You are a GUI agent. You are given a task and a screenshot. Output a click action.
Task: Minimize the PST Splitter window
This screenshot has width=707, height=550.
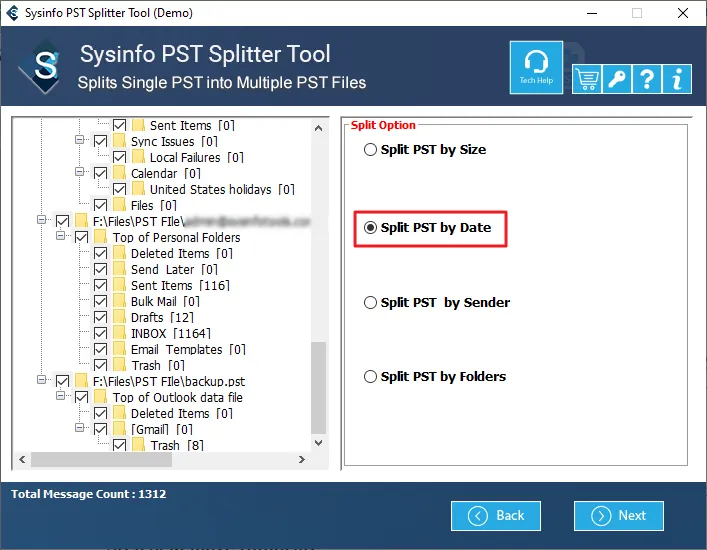coord(592,13)
